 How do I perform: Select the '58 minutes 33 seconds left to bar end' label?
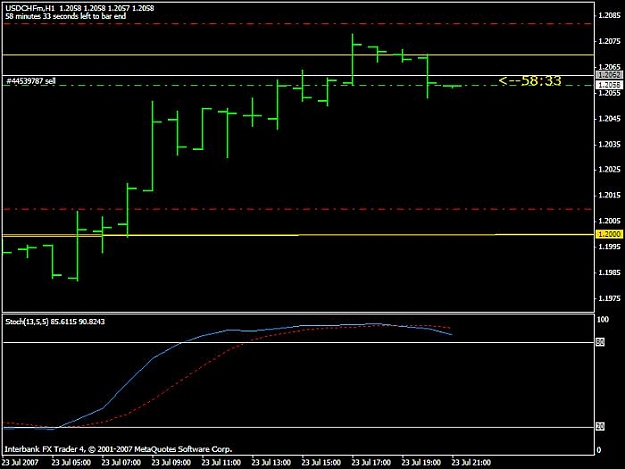[x=65, y=16]
